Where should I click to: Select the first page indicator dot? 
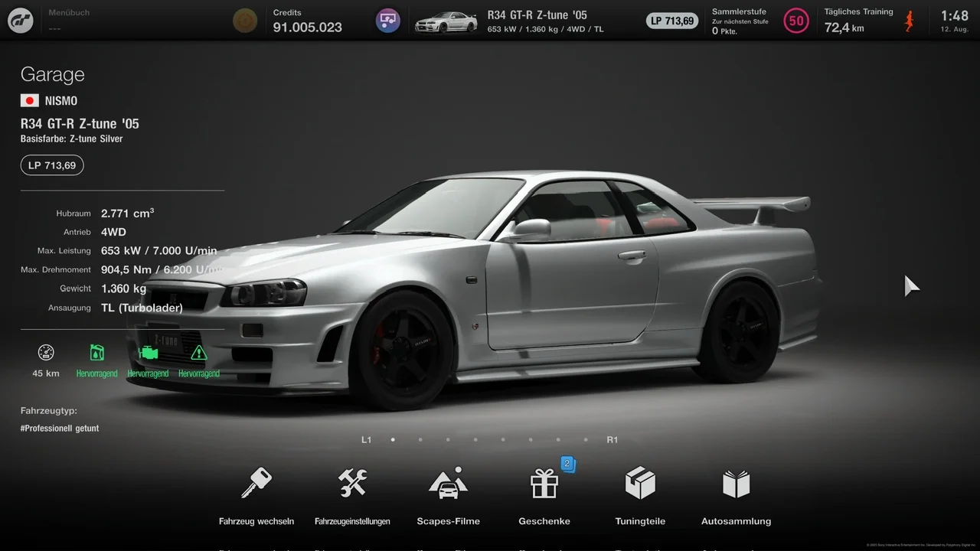(x=393, y=440)
